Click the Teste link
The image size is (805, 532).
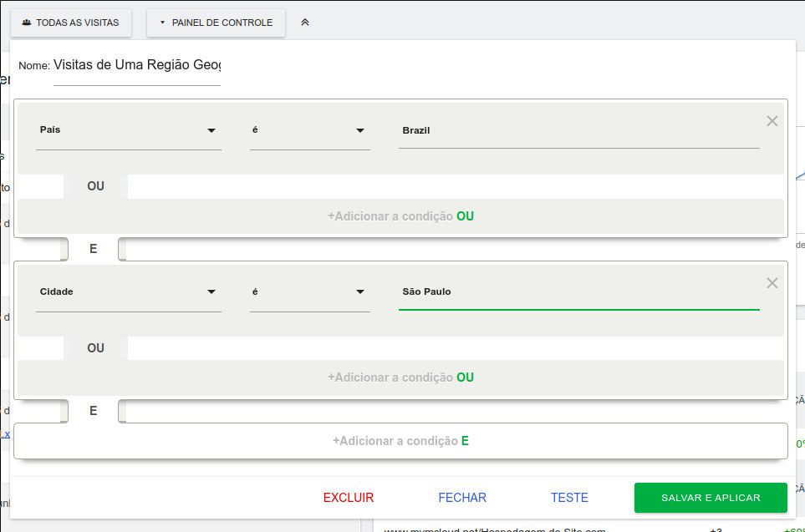[569, 498]
